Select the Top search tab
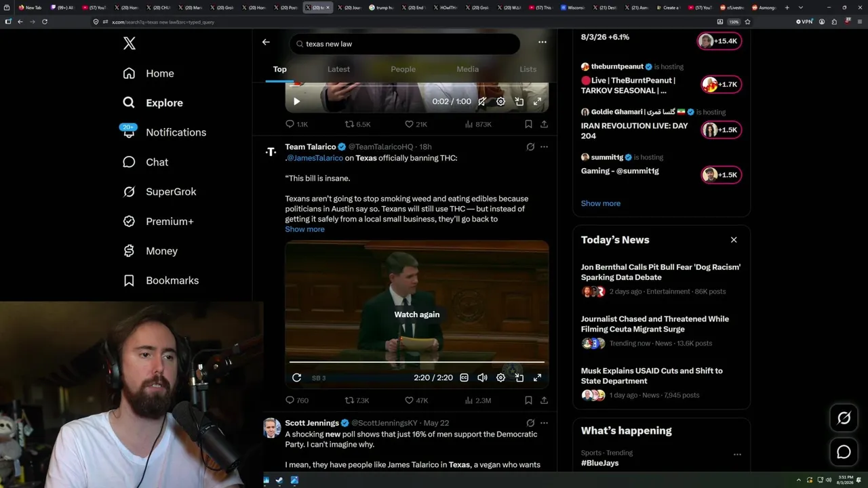The image size is (868, 488). (279, 69)
